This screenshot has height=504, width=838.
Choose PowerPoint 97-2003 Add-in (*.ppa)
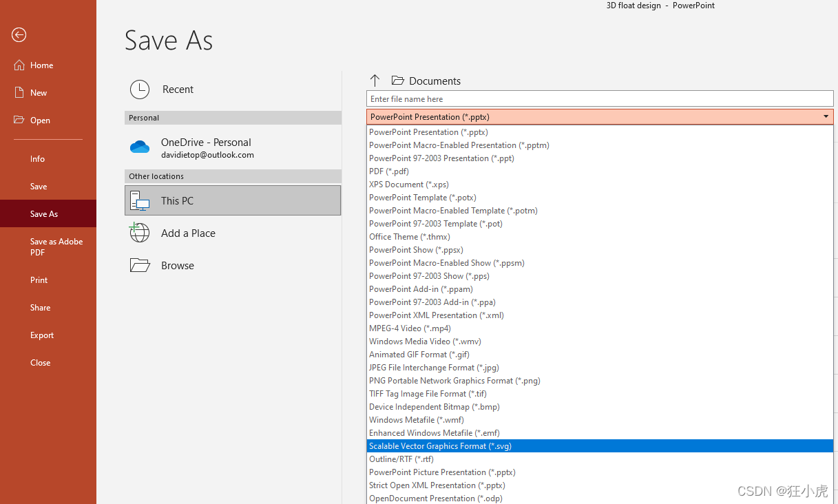600,302
